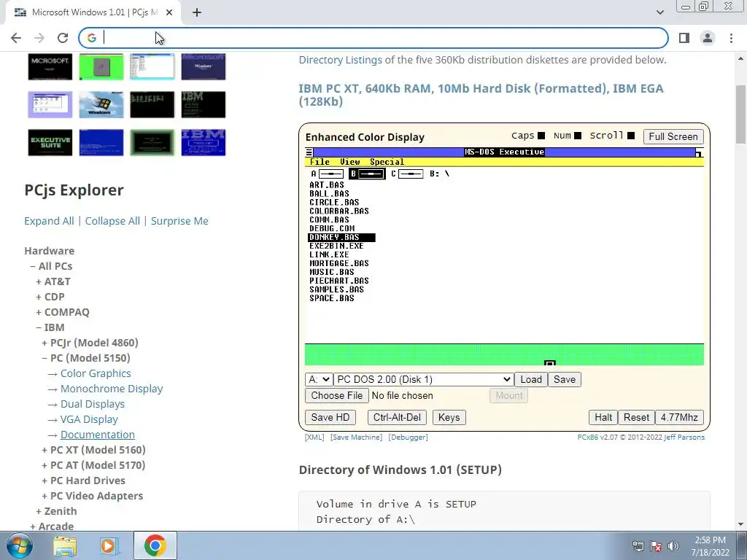
Task: Select COLORBAR.BAS in the file list
Action: point(339,211)
